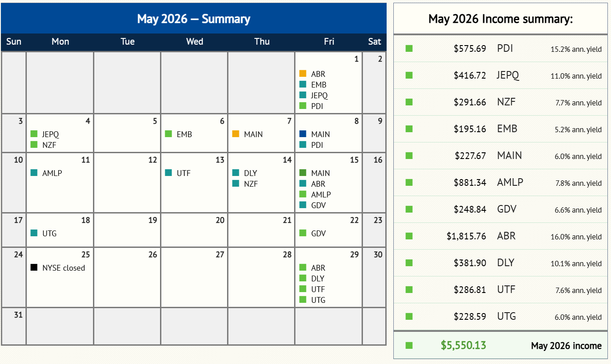Select the ABR ticker in income summary
The width and height of the screenshot is (611, 364).
coord(506,236)
